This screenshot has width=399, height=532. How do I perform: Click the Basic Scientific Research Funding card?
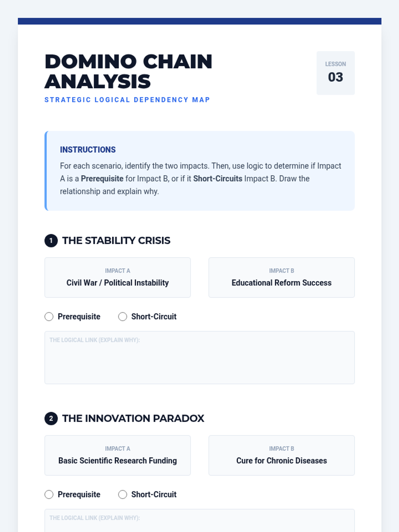118,455
